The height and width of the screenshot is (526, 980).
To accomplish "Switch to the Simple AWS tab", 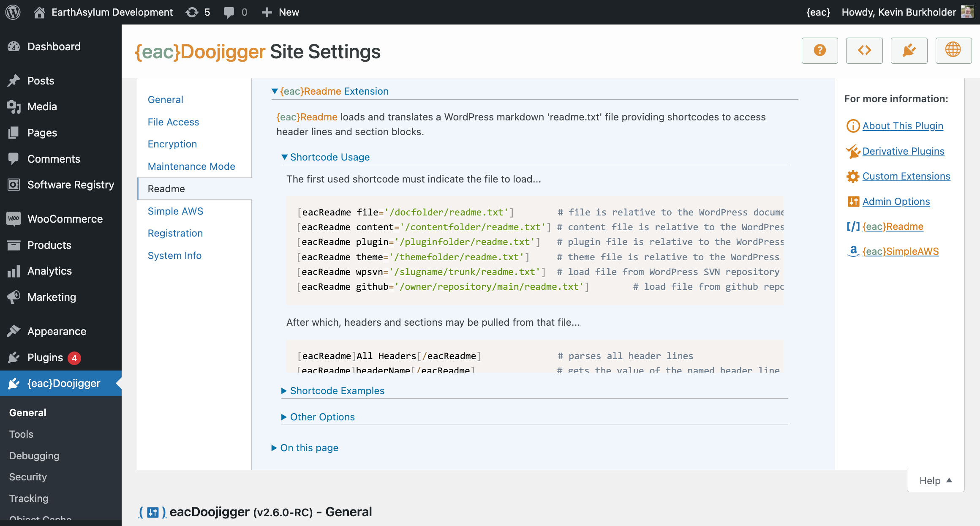I will tap(175, 211).
